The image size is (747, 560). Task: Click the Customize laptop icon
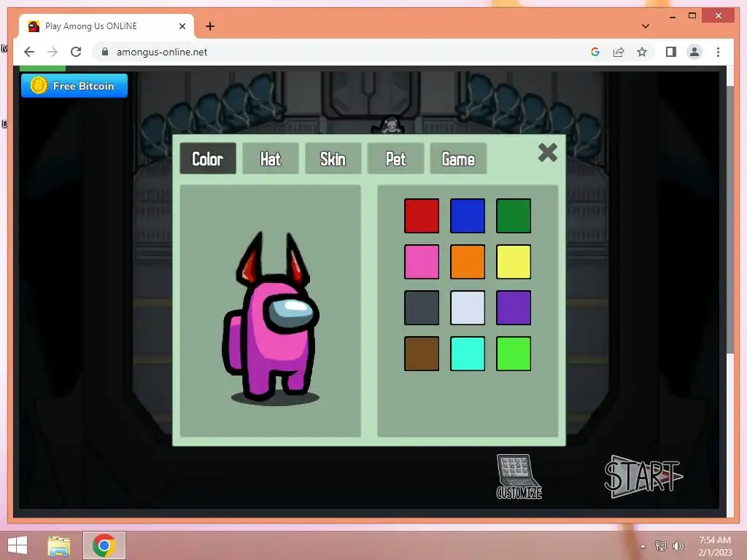coord(519,477)
